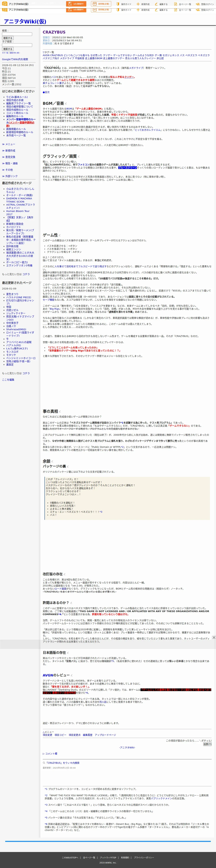Click the アニヲタWiki(仮) site title
The image size is (216, 868).
(x=25, y=22)
